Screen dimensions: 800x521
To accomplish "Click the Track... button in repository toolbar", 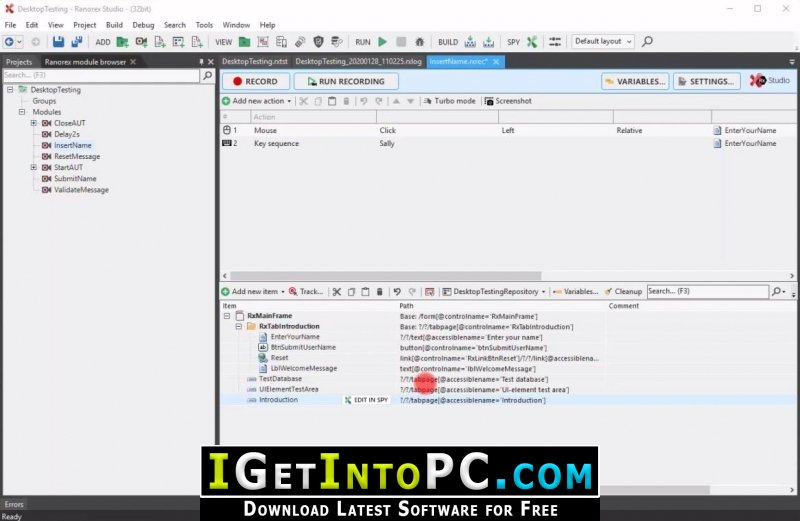I will (306, 292).
